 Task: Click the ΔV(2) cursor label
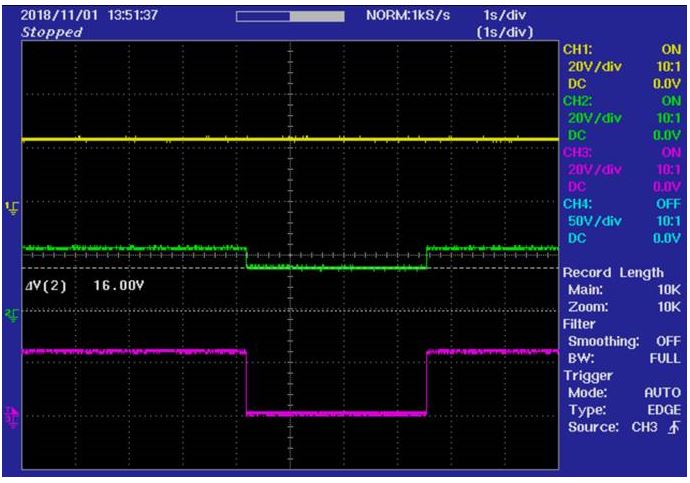click(x=46, y=286)
